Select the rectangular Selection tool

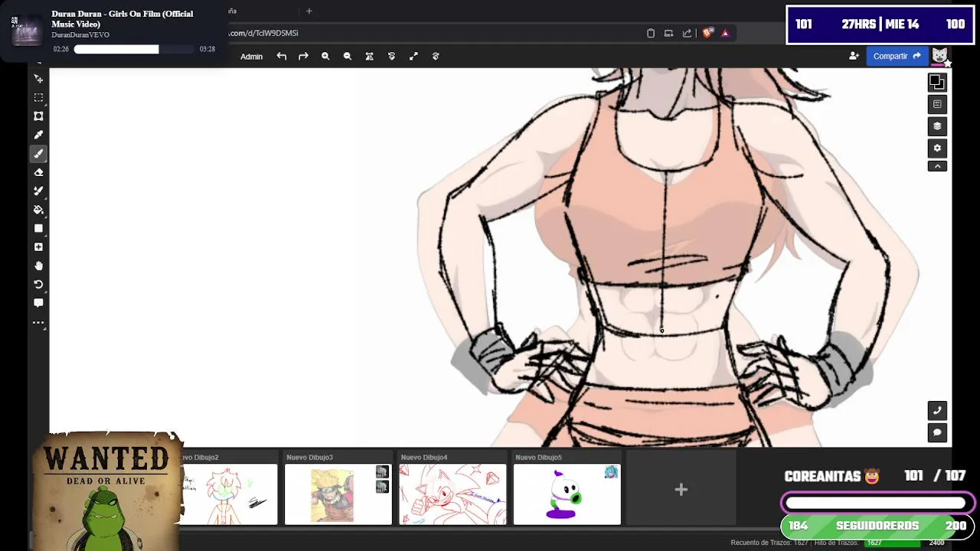pos(38,97)
